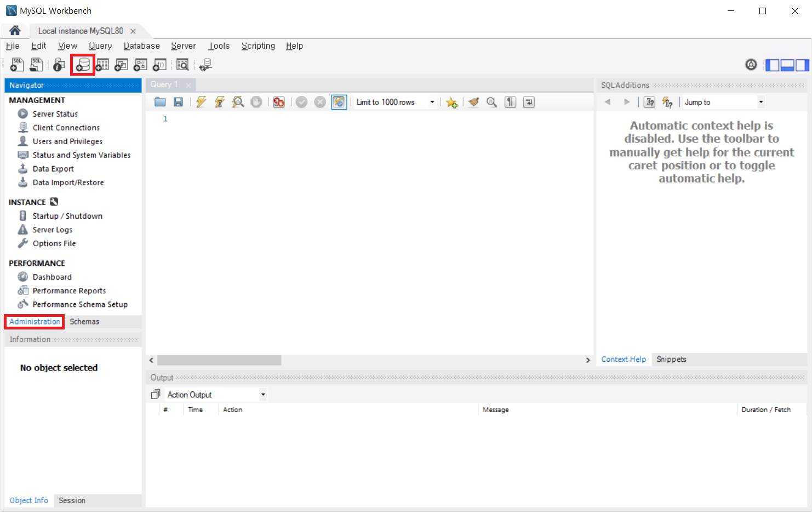Open the performance Dashboard
This screenshot has height=512, width=812.
52,277
